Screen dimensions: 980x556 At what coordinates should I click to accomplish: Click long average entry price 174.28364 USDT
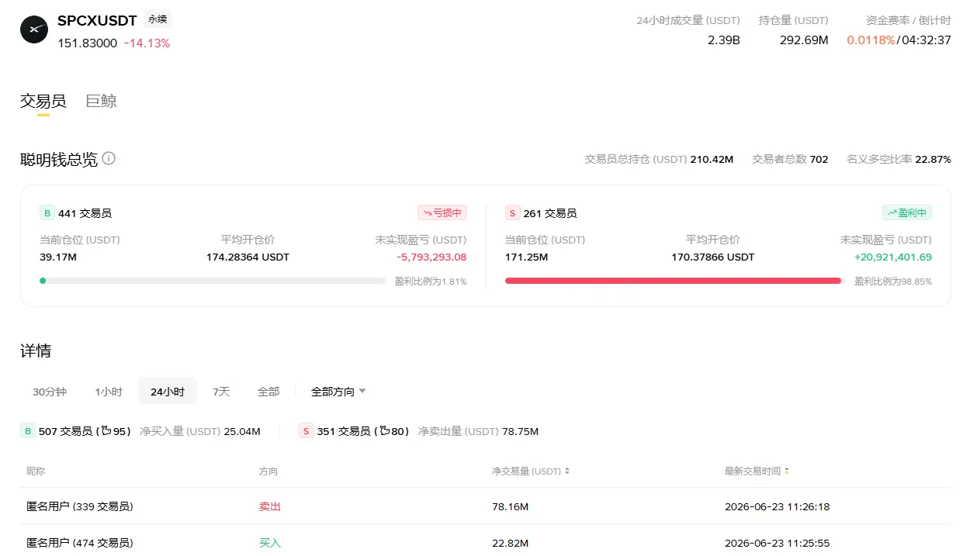[248, 257]
